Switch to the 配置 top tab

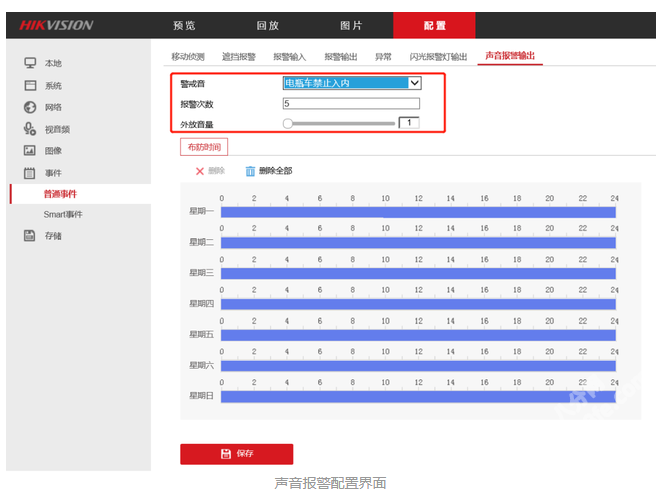pyautogui.click(x=434, y=25)
